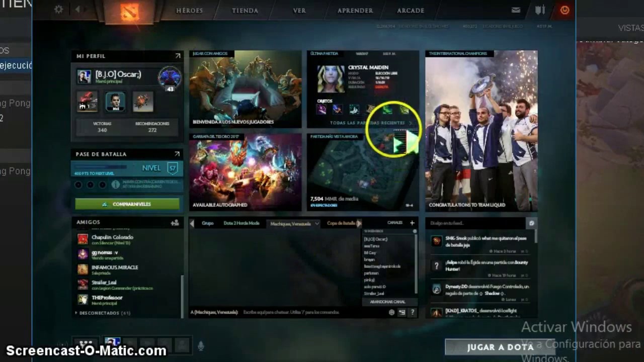Open the globe icon in chat bar
644x362 pixels.
[391, 312]
